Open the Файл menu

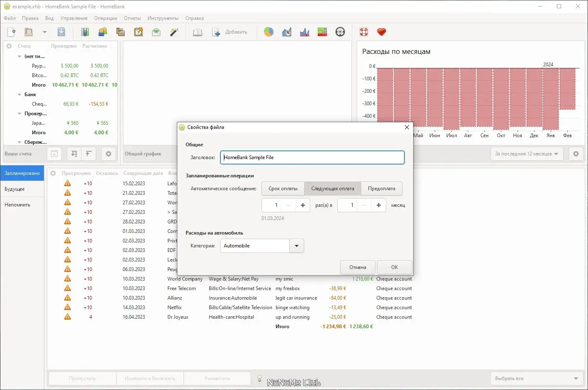point(10,18)
